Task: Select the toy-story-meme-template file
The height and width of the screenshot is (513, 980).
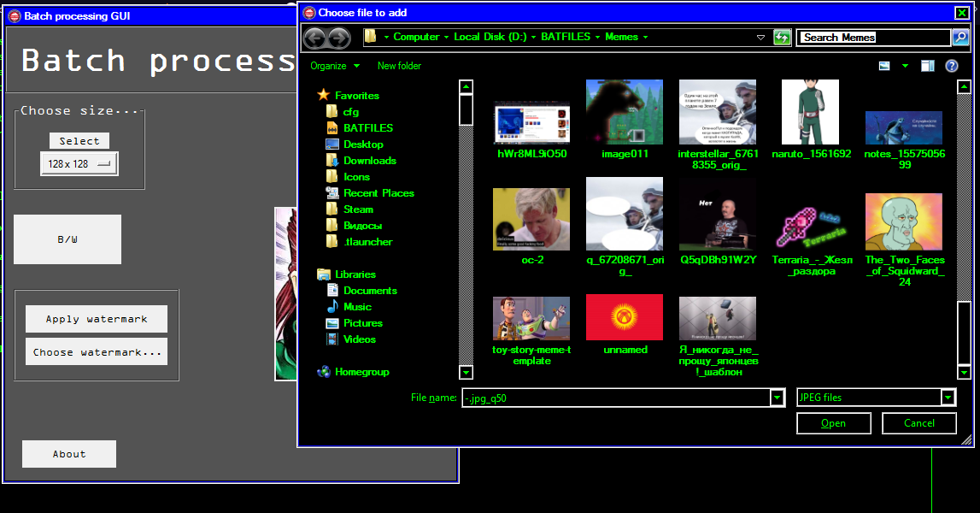Action: (x=531, y=331)
